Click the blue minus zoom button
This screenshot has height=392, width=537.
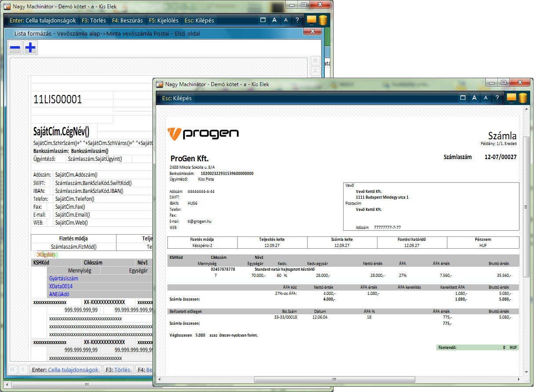pyautogui.click(x=15, y=48)
